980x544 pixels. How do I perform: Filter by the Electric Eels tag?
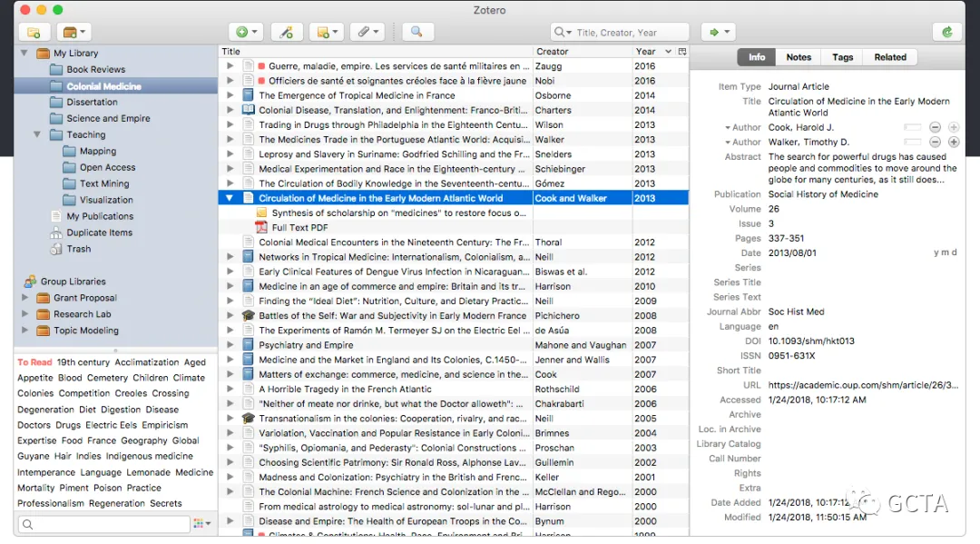(112, 425)
